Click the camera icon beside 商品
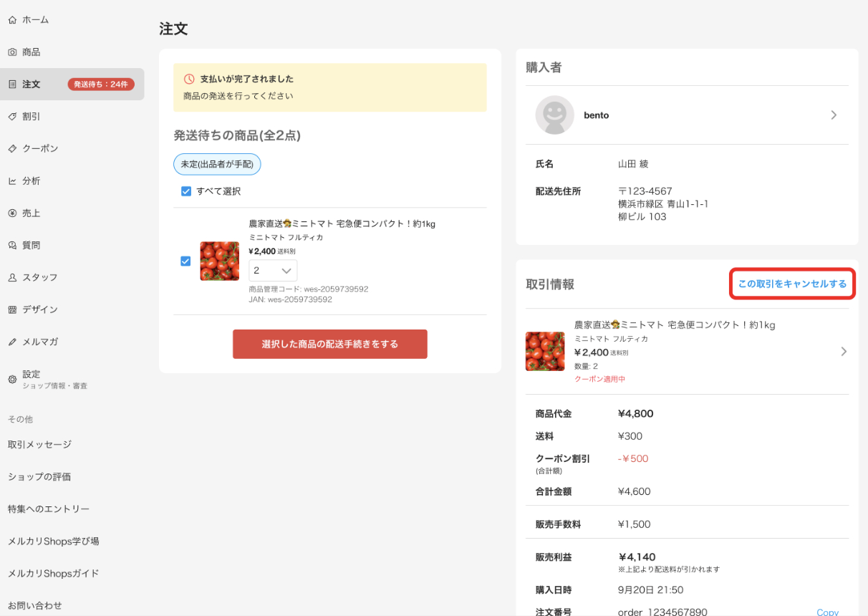 tap(12, 52)
